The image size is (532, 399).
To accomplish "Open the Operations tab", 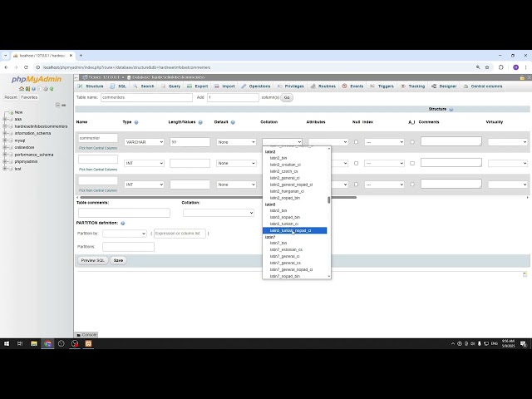I will (256, 86).
